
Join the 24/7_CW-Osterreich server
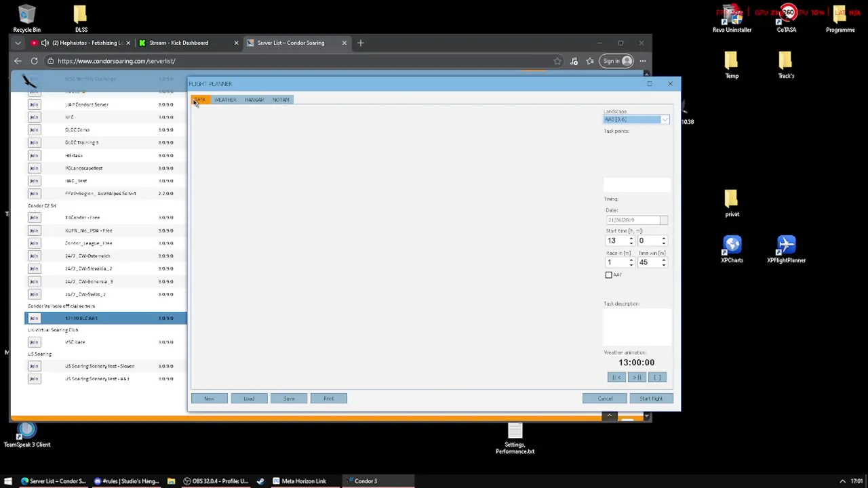pyautogui.click(x=34, y=256)
